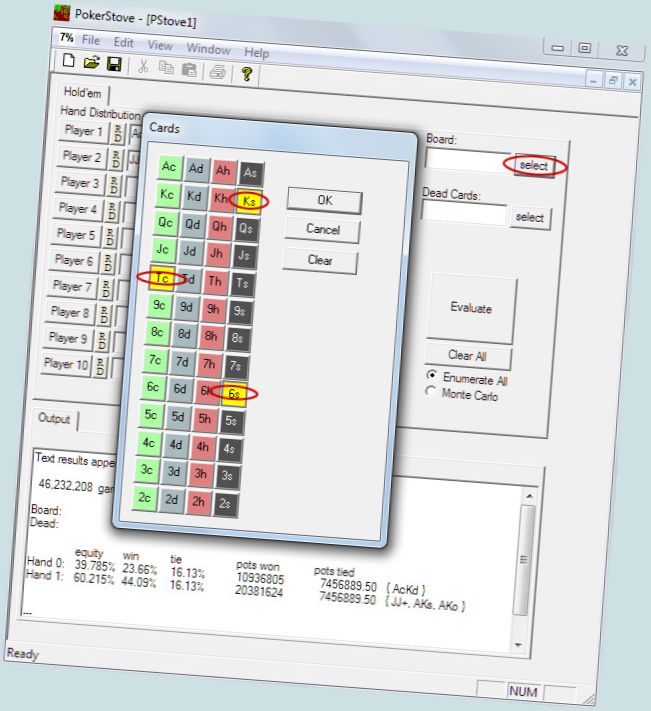
Task: Toggle the Jd card
Action: (x=190, y=252)
